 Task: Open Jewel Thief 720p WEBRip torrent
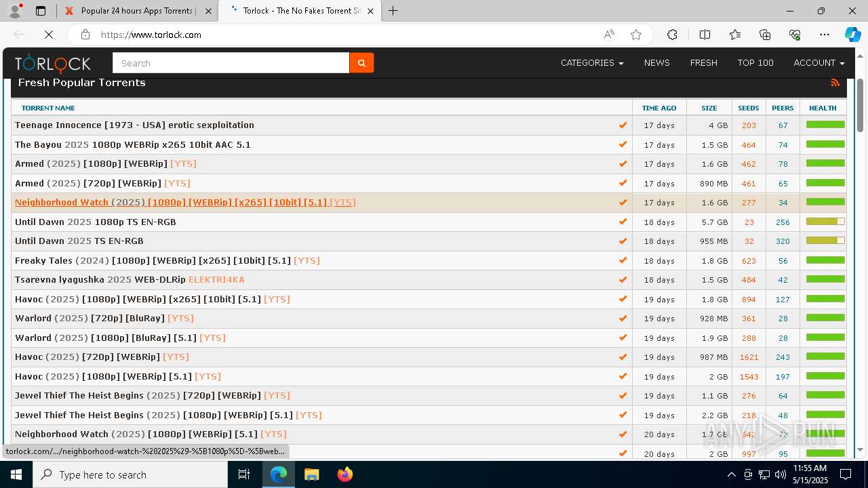coord(153,396)
